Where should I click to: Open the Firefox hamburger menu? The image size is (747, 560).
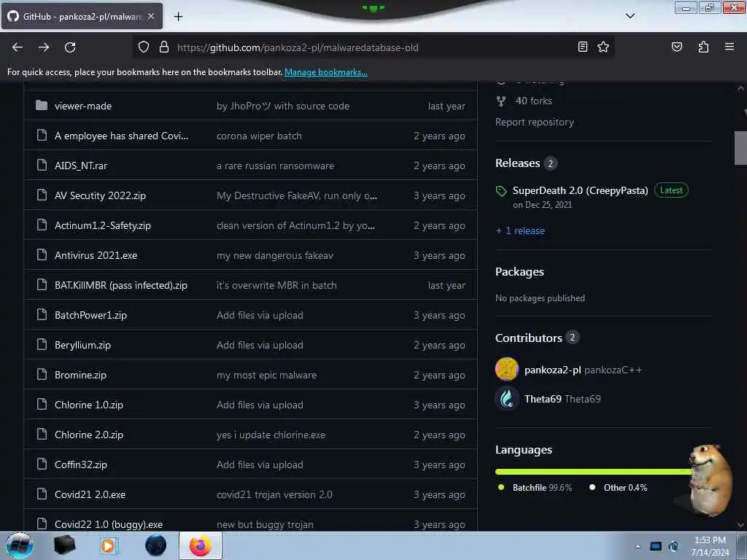[729, 47]
